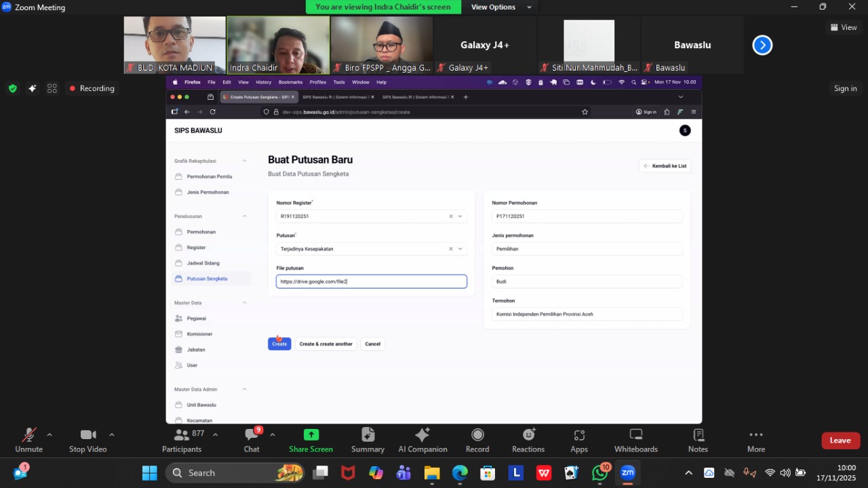Unmute the microphone
868x488 pixels.
click(x=28, y=435)
